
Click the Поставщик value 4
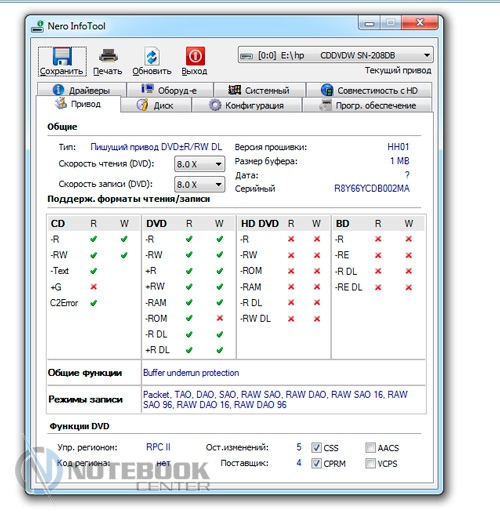[x=299, y=463]
